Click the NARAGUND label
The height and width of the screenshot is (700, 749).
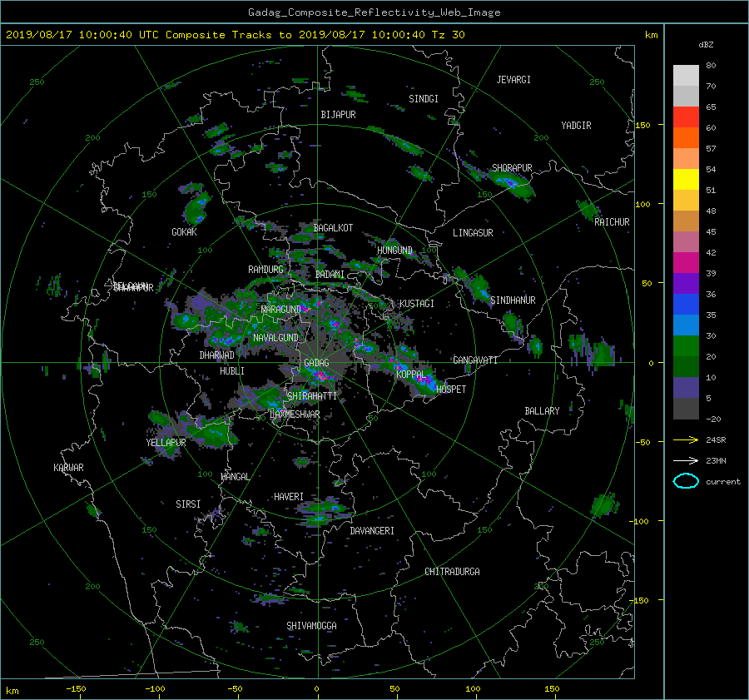[281, 310]
